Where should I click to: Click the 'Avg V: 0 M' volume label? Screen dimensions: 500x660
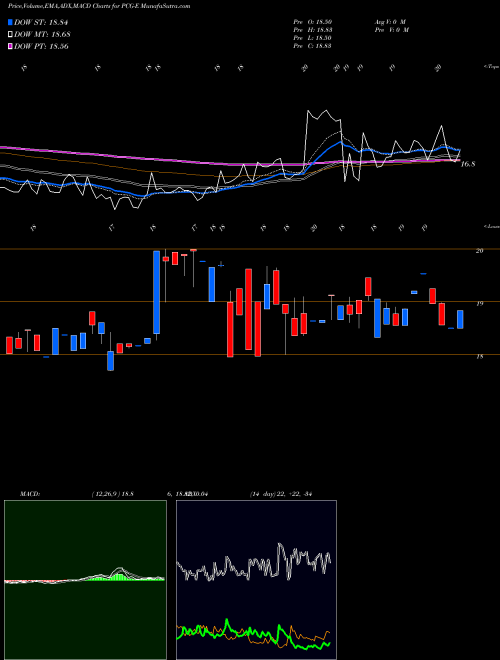pyautogui.click(x=390, y=21)
